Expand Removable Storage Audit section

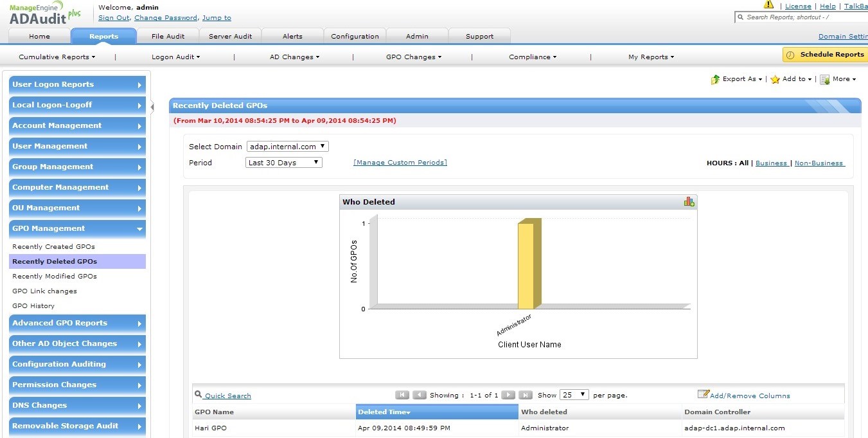[x=78, y=426]
